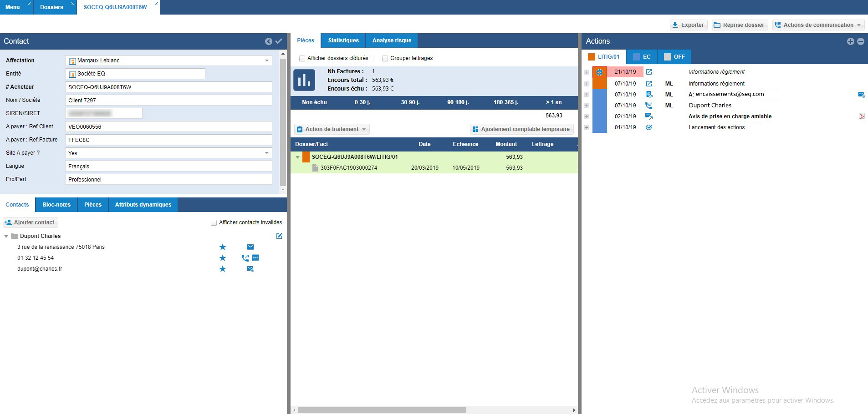Image resolution: width=868 pixels, height=414 pixels.
Task: Click the Exporter button
Action: pos(688,25)
